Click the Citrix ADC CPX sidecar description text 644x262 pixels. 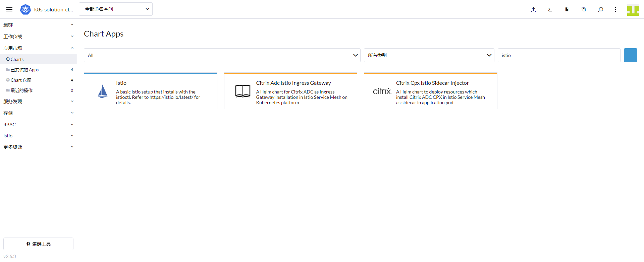click(x=440, y=97)
